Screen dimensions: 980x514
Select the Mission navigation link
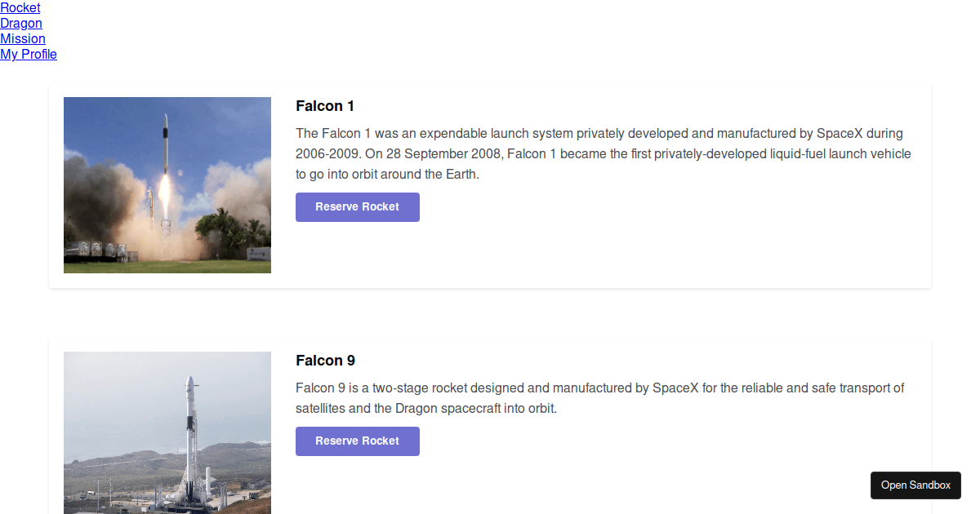pos(23,39)
